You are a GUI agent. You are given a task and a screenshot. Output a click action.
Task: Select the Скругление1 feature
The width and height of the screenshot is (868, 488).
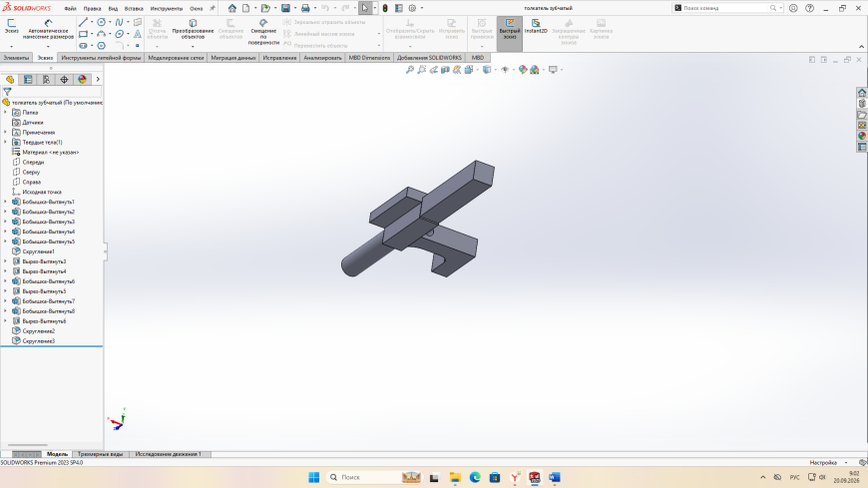pos(38,251)
